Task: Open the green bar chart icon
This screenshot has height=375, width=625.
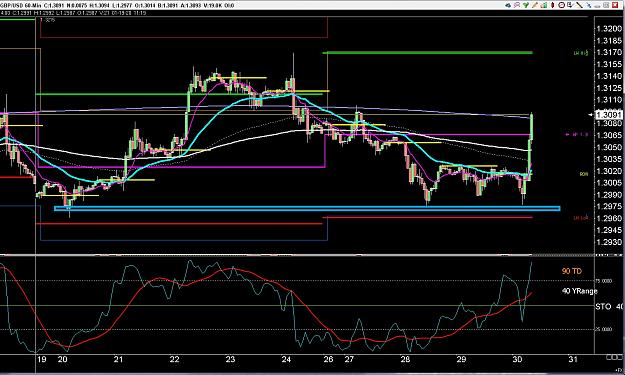Action: [544, 5]
